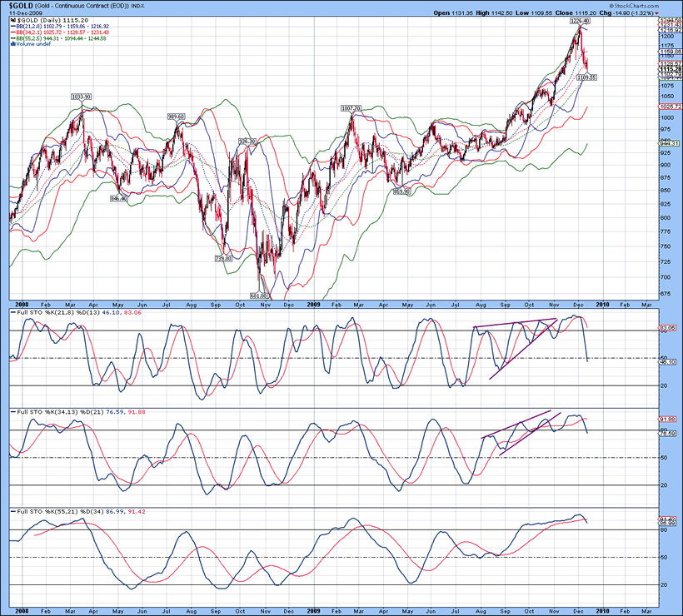
Task: Click the 1109.55 low price label
Action: click(x=587, y=77)
